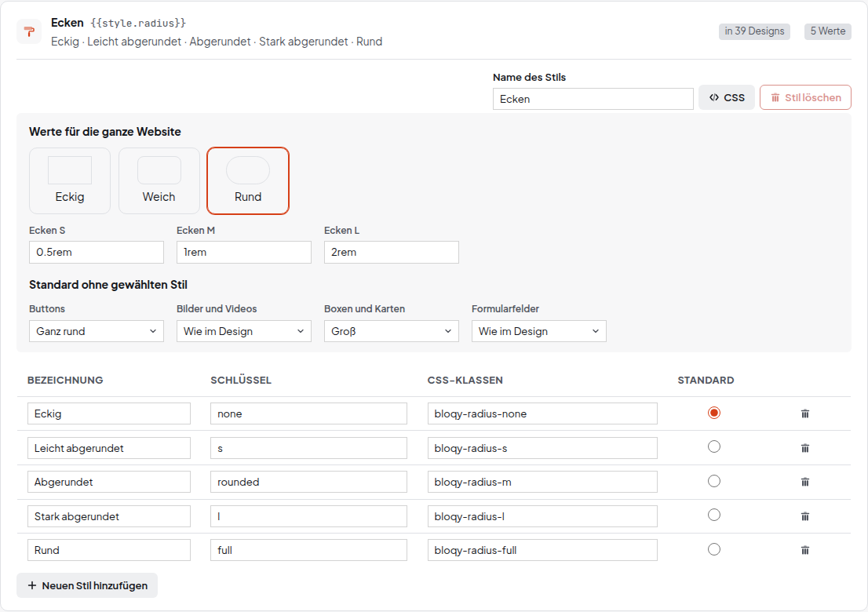Choose Stark abgerundet as standard
868x612 pixels.
714,515
